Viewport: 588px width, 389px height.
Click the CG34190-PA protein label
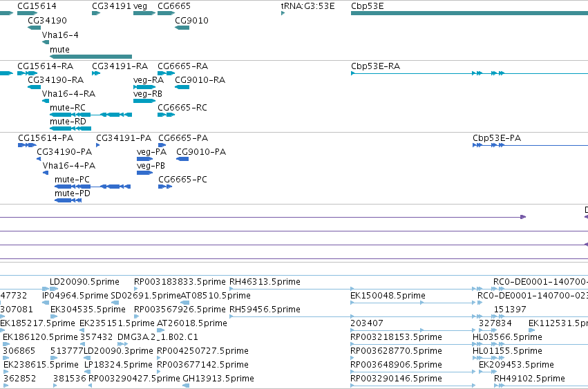(x=64, y=152)
